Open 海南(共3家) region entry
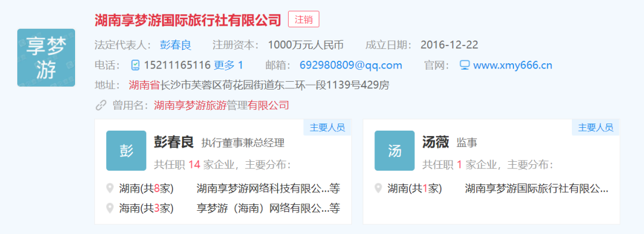Viewport: 644px width, 234px height. [x=146, y=208]
